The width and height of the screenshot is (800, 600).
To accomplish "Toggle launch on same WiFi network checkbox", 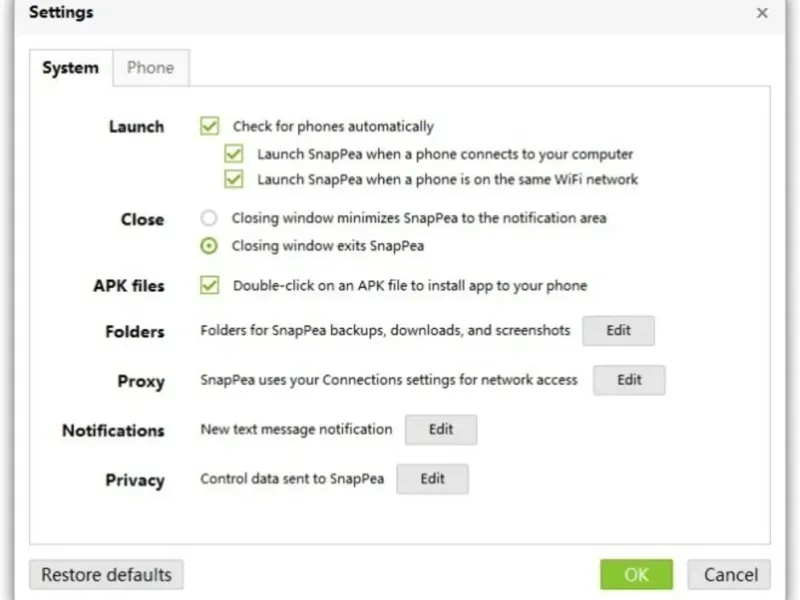I will pos(234,180).
